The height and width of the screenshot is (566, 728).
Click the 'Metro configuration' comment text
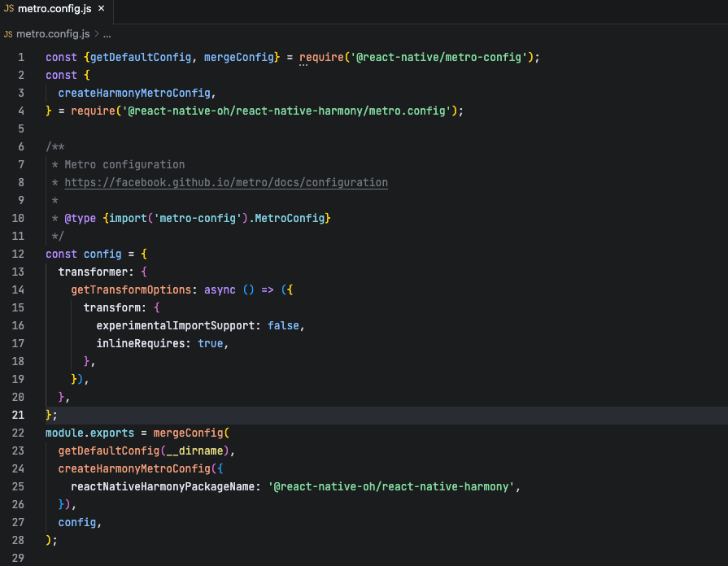click(x=124, y=165)
